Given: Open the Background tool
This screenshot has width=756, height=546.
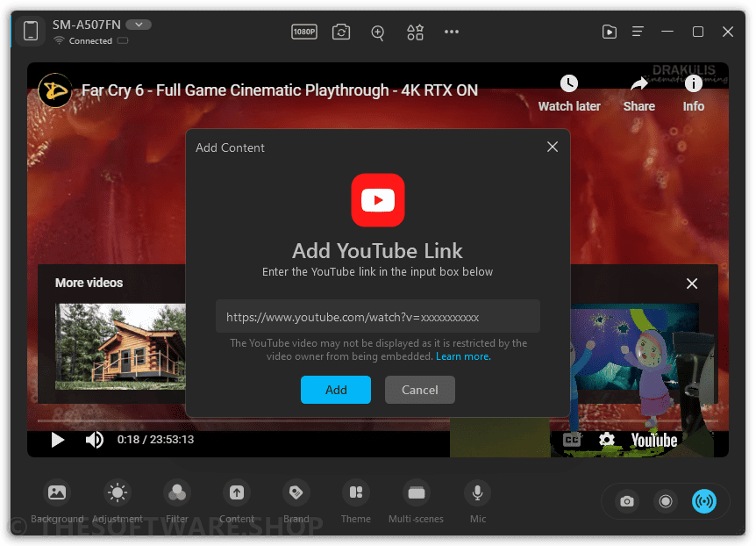Looking at the screenshot, I should point(57,502).
